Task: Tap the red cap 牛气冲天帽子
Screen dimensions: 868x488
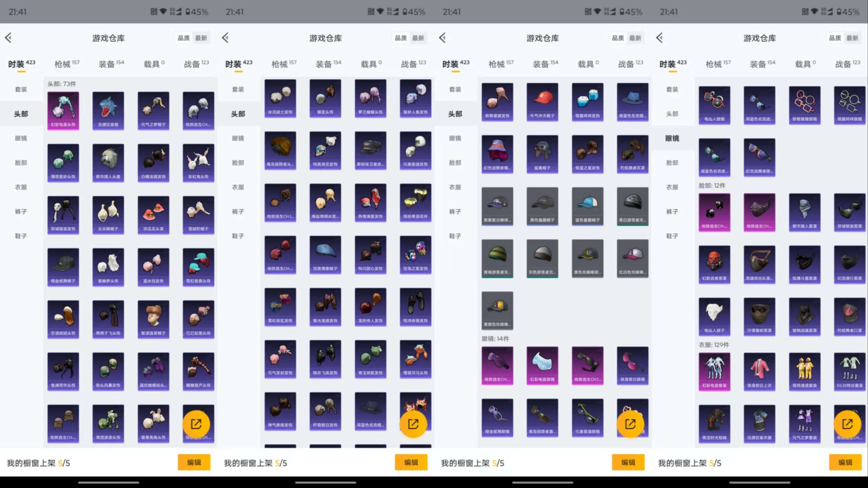Action: (542, 101)
